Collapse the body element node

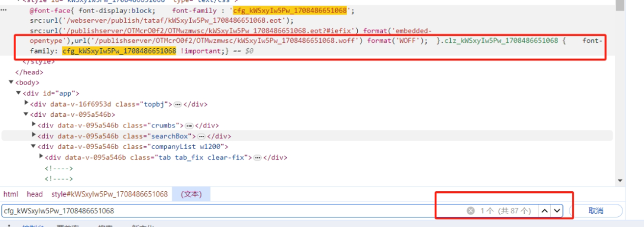11,82
